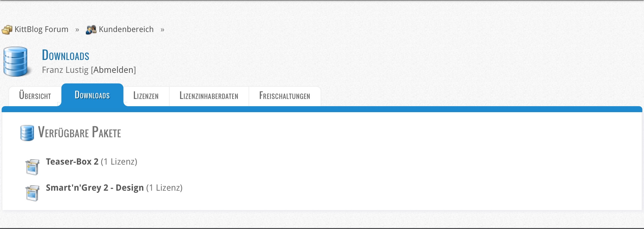Open the Übersicht tab

point(35,96)
